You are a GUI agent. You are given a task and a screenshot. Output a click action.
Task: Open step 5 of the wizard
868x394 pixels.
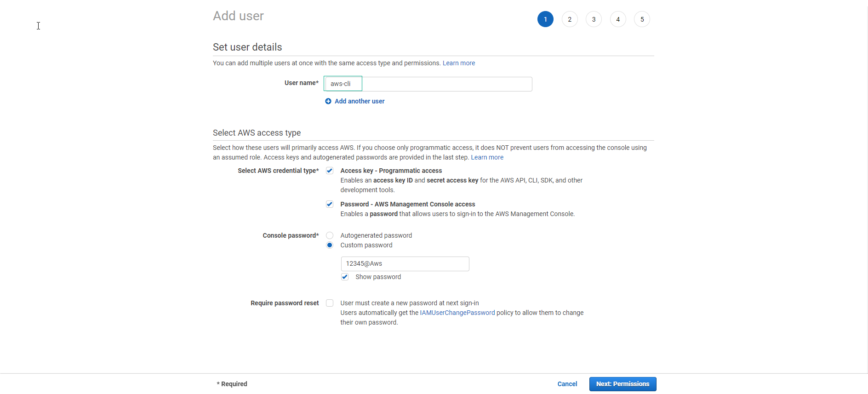(642, 19)
